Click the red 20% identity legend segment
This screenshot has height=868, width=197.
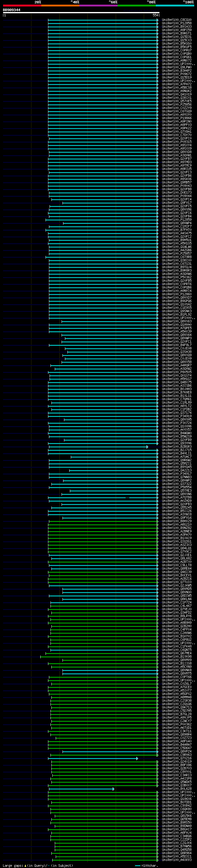point(22,6)
